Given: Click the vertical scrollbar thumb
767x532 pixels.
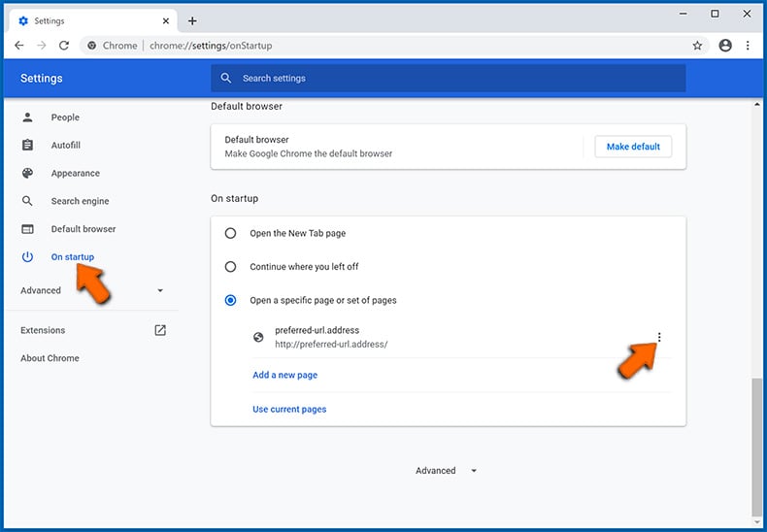Looking at the screenshot, I should 756,446.
